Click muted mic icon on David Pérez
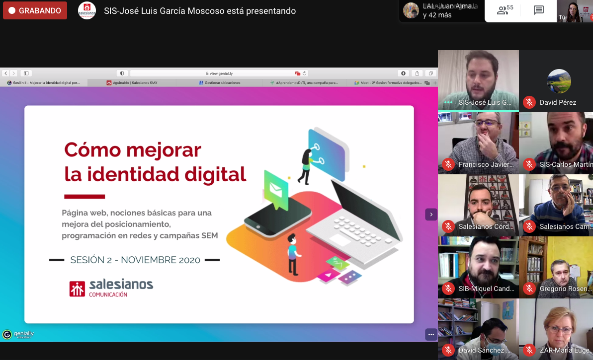The image size is (593, 364). [x=529, y=102]
